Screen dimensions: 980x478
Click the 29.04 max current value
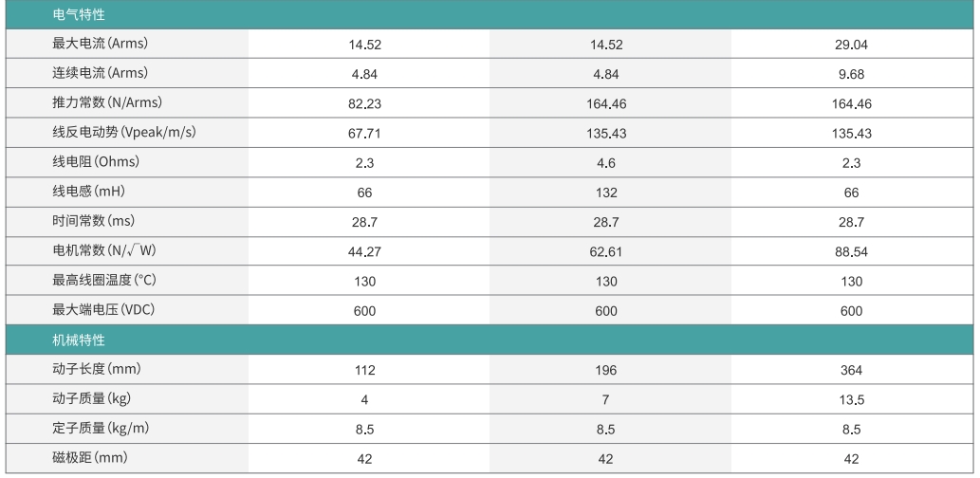point(851,45)
